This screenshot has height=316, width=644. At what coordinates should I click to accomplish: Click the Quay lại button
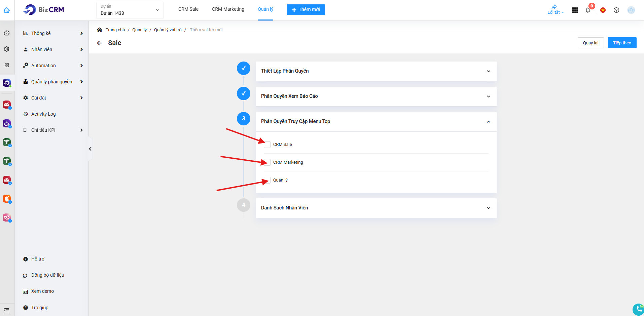591,43
